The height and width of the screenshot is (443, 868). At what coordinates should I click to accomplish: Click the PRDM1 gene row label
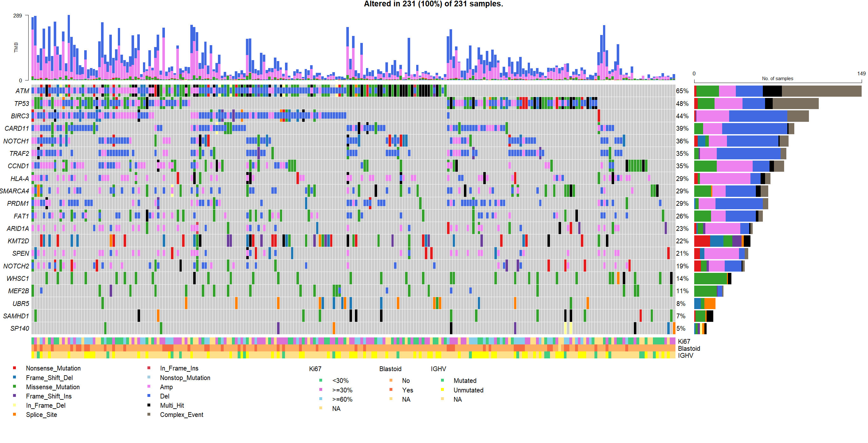(x=18, y=204)
